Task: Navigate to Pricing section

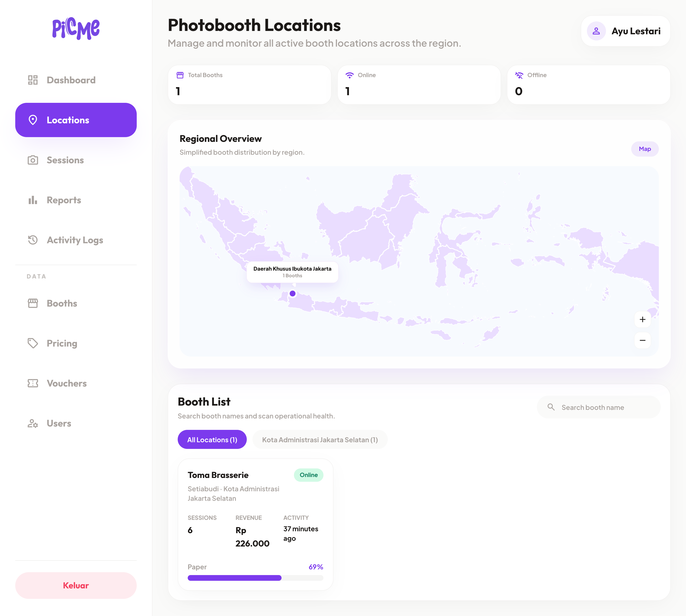Action: click(x=76, y=343)
